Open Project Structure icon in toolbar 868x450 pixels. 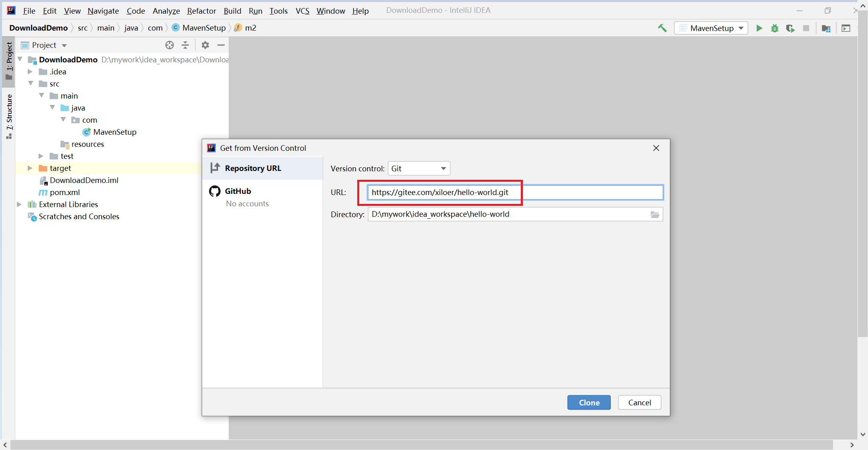826,28
